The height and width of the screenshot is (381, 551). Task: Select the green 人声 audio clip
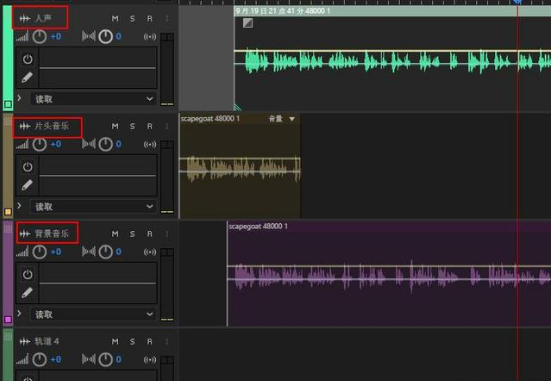pos(393,59)
